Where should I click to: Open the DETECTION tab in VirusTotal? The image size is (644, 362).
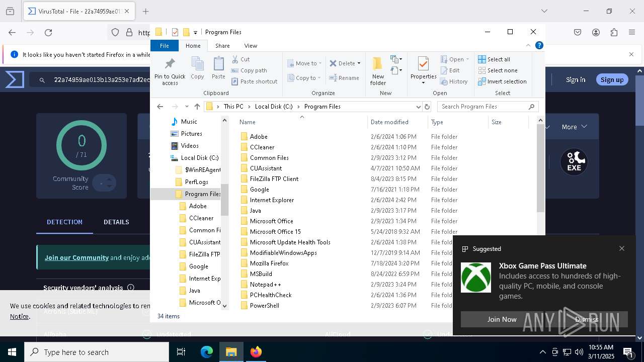64,222
